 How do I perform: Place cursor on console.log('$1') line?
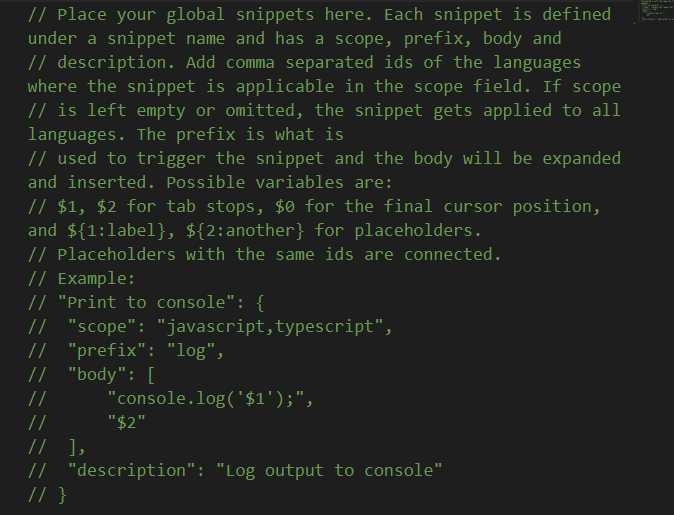click(210, 398)
